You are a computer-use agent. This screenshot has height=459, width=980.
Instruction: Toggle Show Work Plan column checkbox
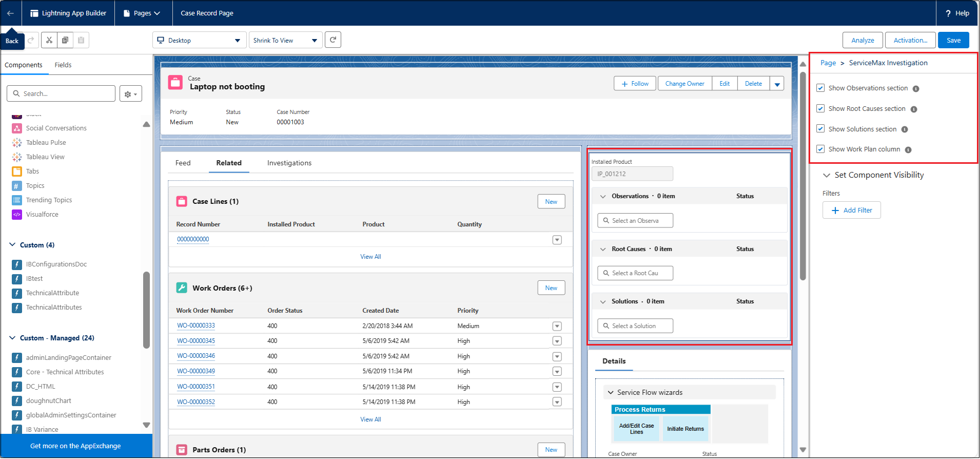pos(820,149)
